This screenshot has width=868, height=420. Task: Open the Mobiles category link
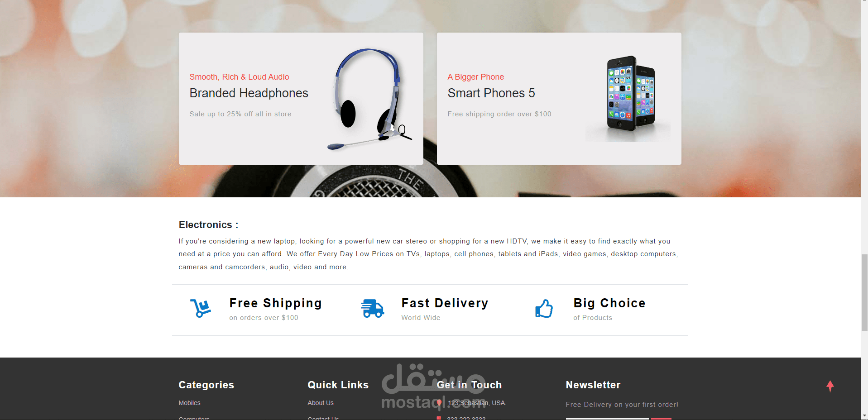point(189,403)
